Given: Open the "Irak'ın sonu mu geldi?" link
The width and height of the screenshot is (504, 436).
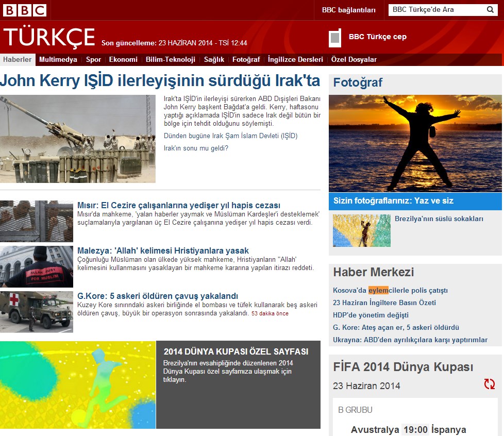Looking at the screenshot, I should [195, 148].
